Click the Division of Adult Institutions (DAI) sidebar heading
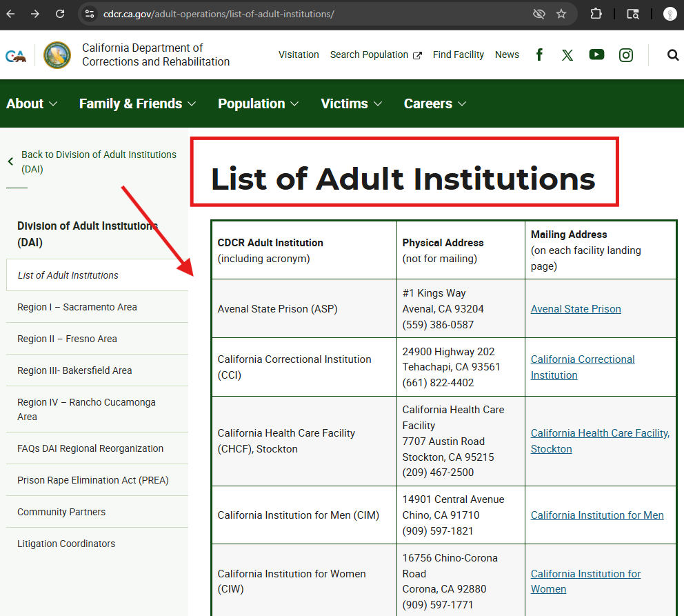The image size is (684, 616). point(88,235)
